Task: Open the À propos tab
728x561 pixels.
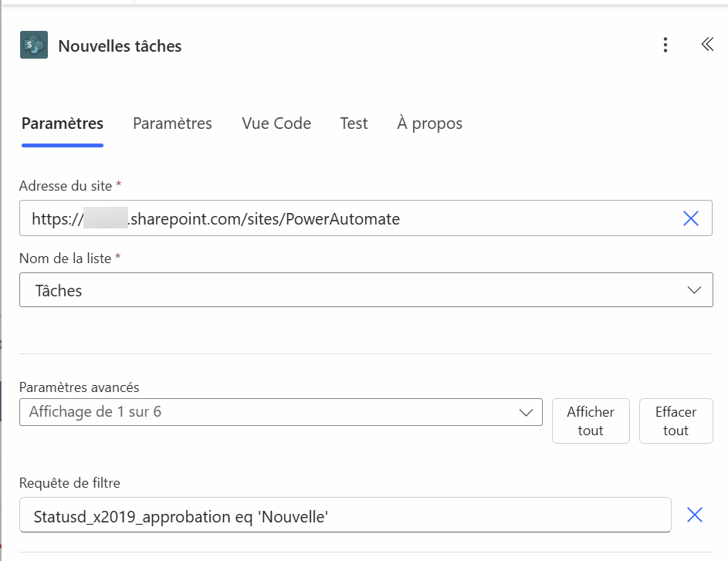Action: pos(429,123)
